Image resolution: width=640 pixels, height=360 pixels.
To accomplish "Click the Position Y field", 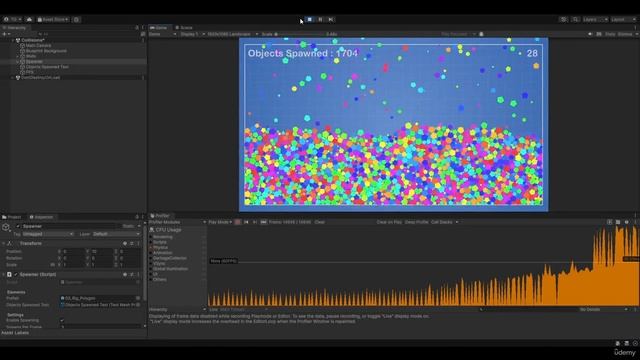I will [102, 251].
